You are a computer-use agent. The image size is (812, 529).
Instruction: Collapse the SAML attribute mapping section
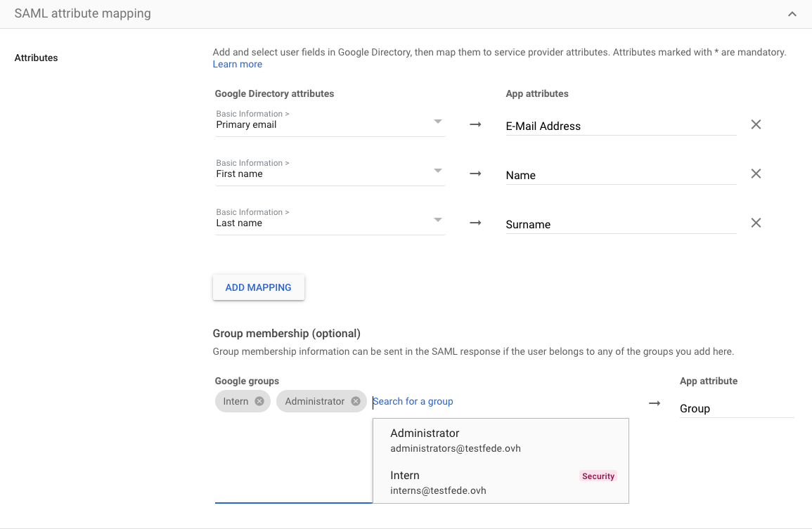[x=792, y=13]
